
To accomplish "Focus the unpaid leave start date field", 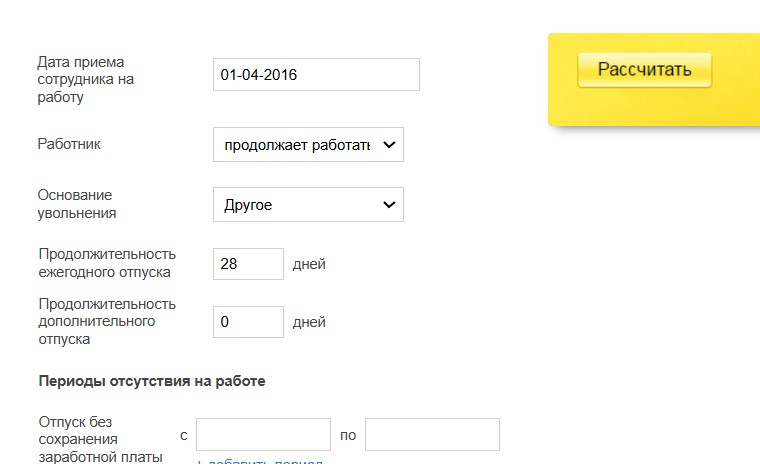I will pos(263,435).
